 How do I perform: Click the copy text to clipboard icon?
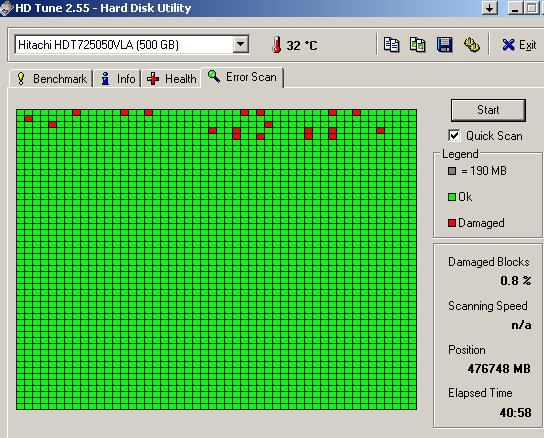[391, 45]
